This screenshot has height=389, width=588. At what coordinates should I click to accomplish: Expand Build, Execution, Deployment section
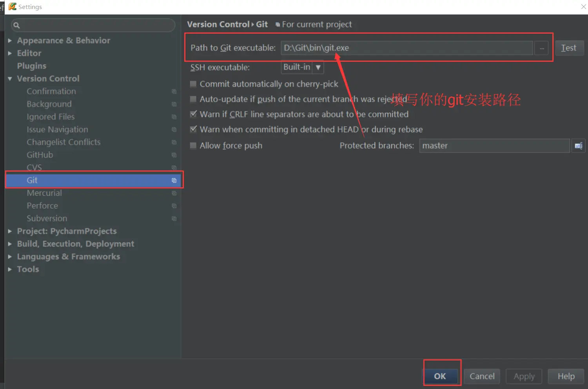tap(10, 244)
